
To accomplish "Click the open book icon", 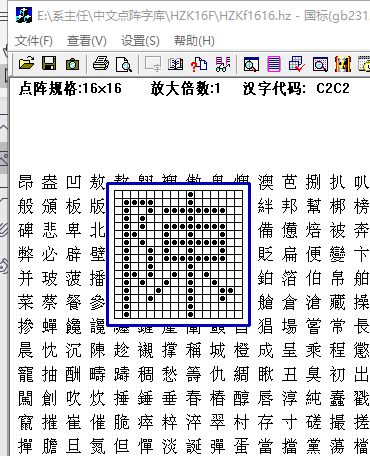I will 176,63.
